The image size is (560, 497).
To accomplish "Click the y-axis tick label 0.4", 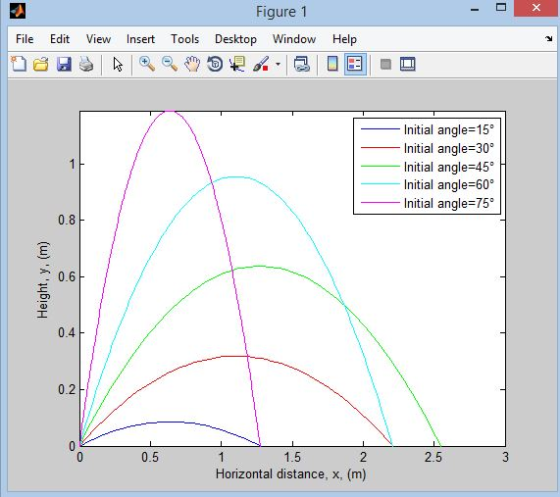I will pos(67,333).
